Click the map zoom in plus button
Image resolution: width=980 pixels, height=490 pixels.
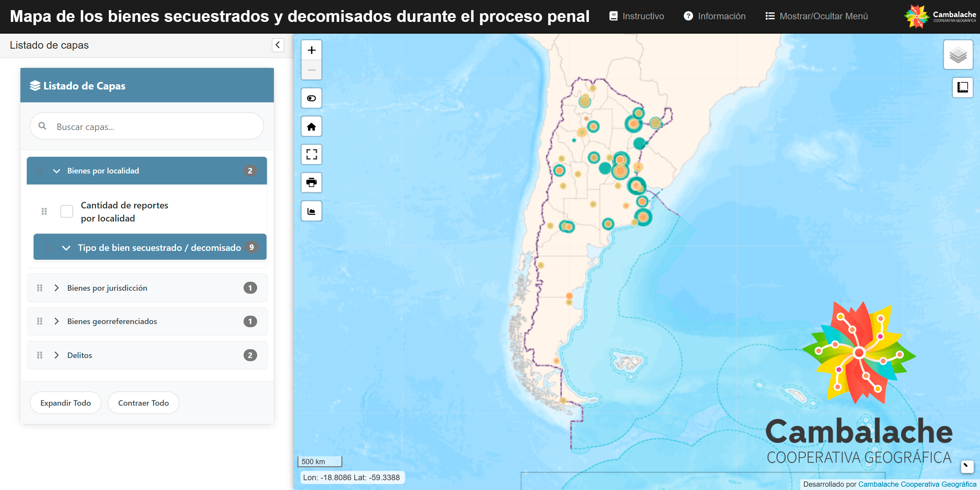pos(311,50)
